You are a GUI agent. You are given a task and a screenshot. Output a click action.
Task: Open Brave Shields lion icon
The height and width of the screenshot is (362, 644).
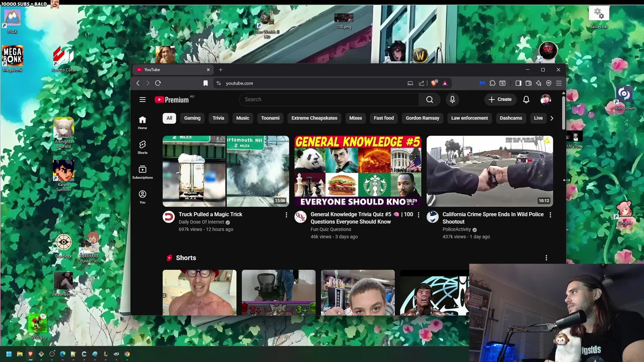434,83
